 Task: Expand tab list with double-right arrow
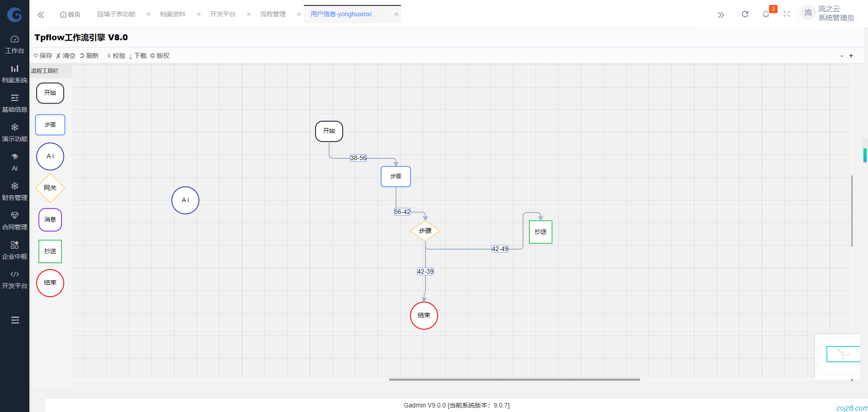[721, 15]
